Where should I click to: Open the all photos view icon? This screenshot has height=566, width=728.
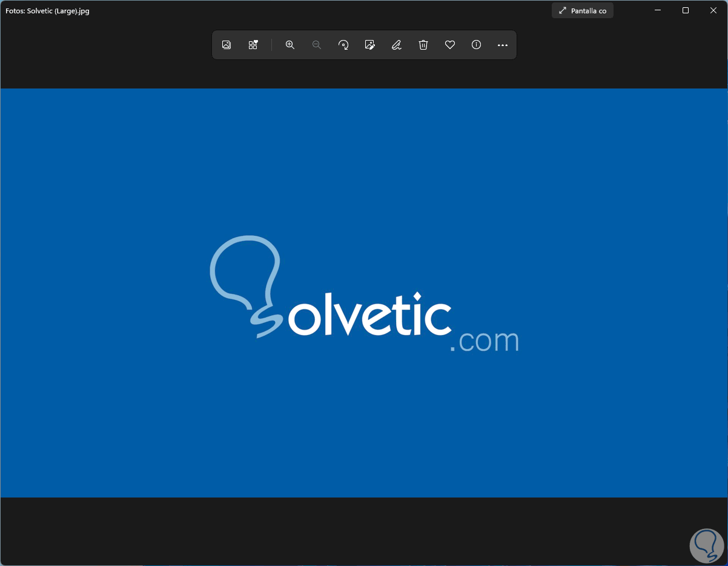click(x=227, y=45)
